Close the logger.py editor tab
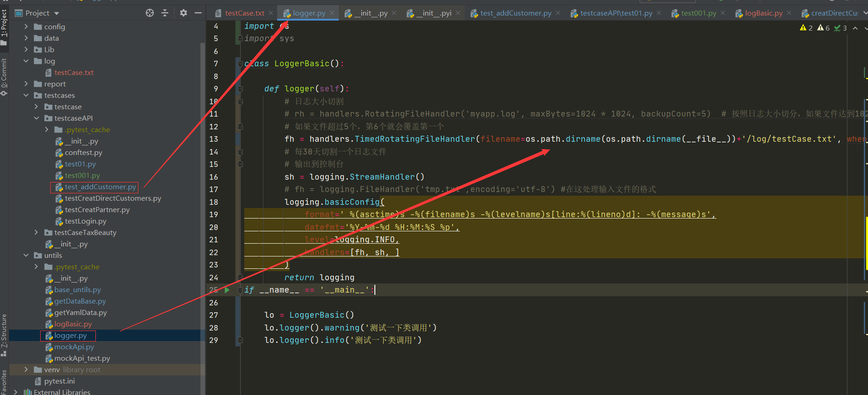The height and width of the screenshot is (395, 868). click(x=332, y=13)
